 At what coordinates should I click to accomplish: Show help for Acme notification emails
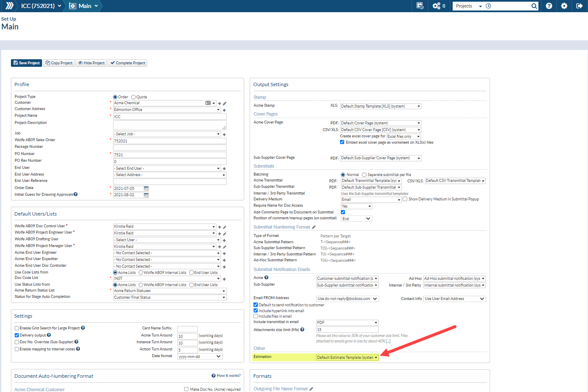tap(266, 277)
